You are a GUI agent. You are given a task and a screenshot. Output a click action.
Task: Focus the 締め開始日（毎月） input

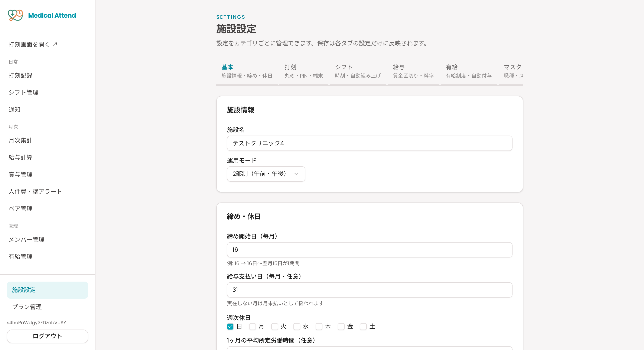[x=370, y=250]
